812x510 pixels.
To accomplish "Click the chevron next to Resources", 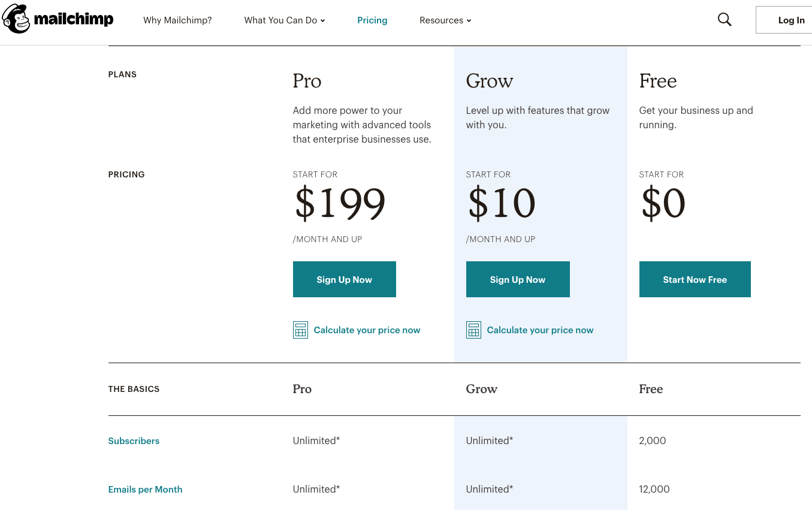I will [x=469, y=21].
